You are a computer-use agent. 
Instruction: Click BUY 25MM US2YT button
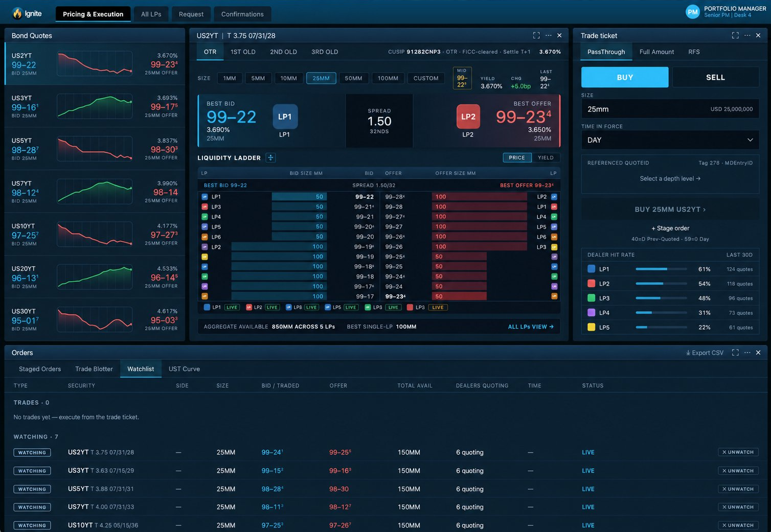670,209
